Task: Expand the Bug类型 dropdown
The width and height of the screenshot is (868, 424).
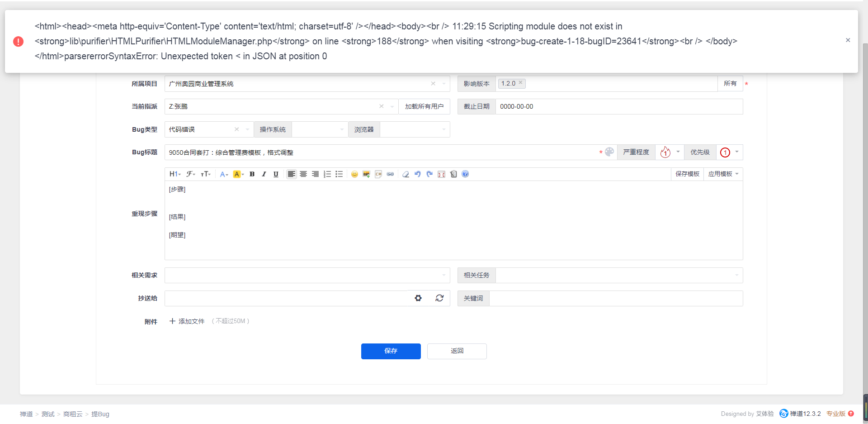Action: (247, 129)
